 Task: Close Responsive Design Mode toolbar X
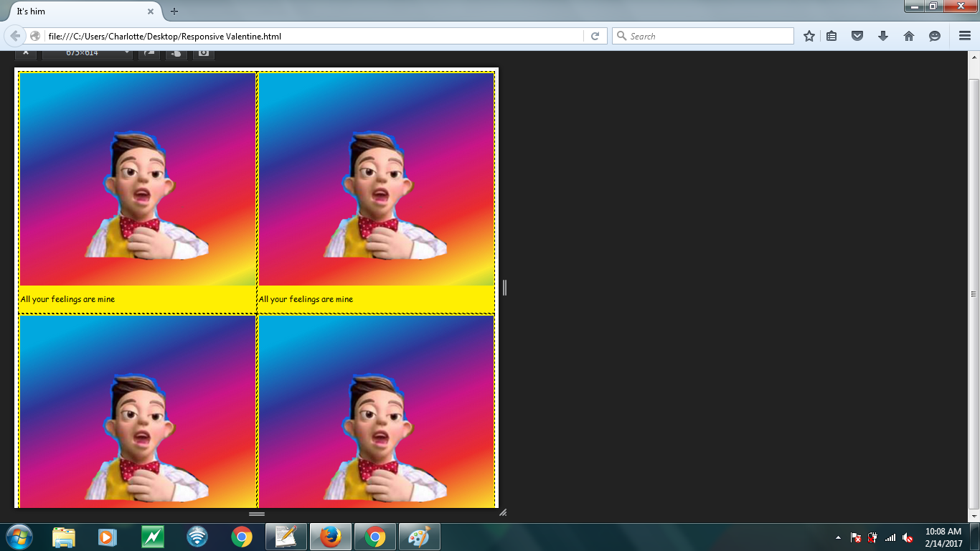[x=25, y=53]
